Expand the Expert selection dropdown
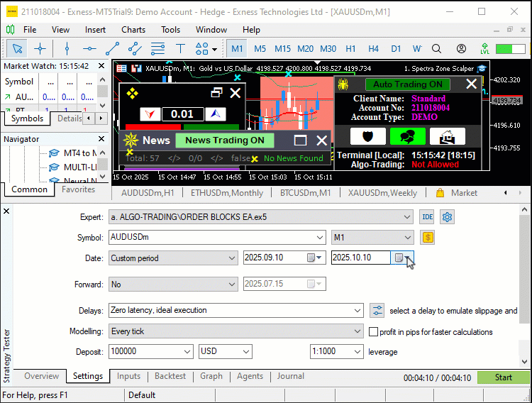Viewport: 532px width, 403px height. coord(406,217)
